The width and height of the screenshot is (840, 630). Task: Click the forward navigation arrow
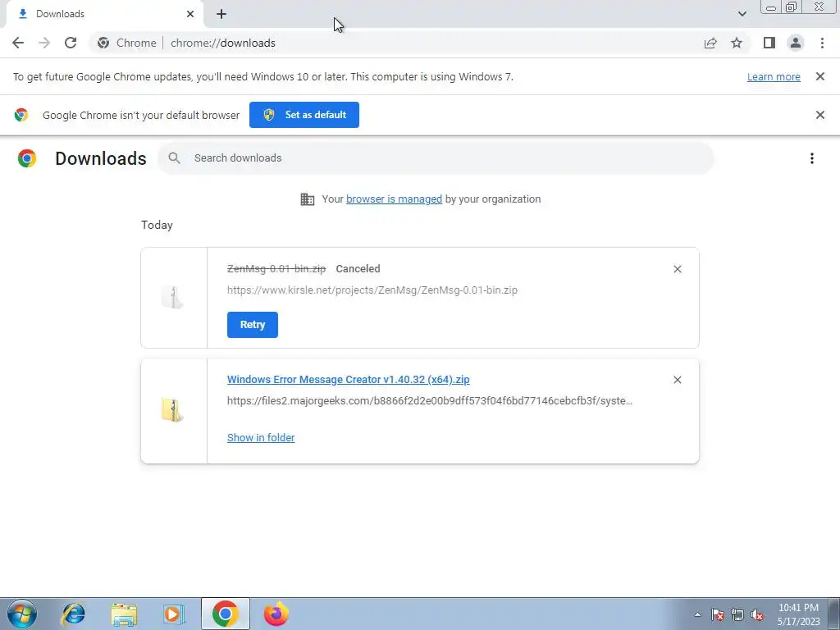coord(44,43)
